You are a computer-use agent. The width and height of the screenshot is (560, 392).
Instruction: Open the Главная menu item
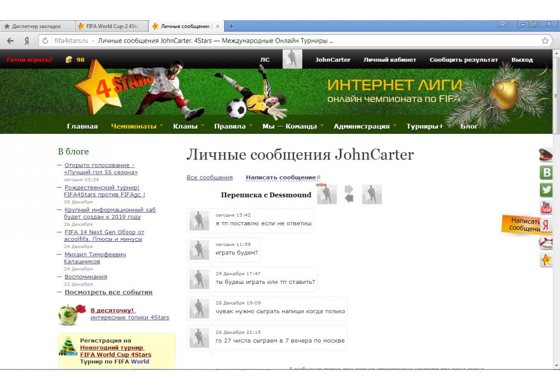[x=82, y=126]
